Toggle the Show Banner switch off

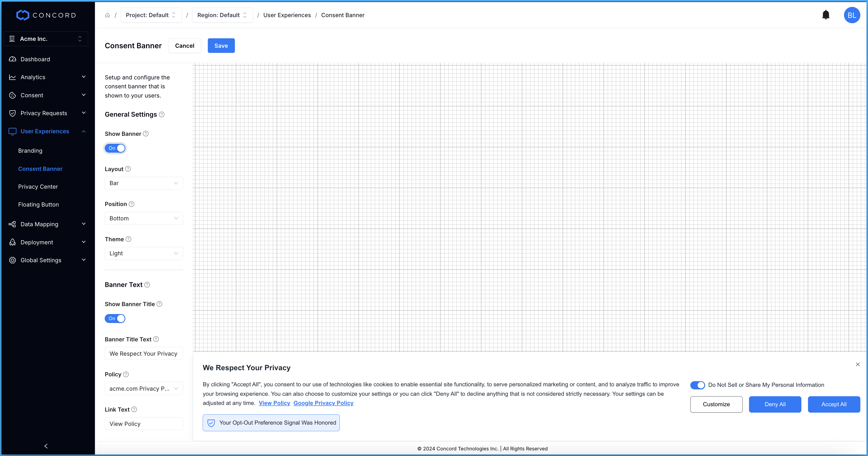(x=115, y=148)
